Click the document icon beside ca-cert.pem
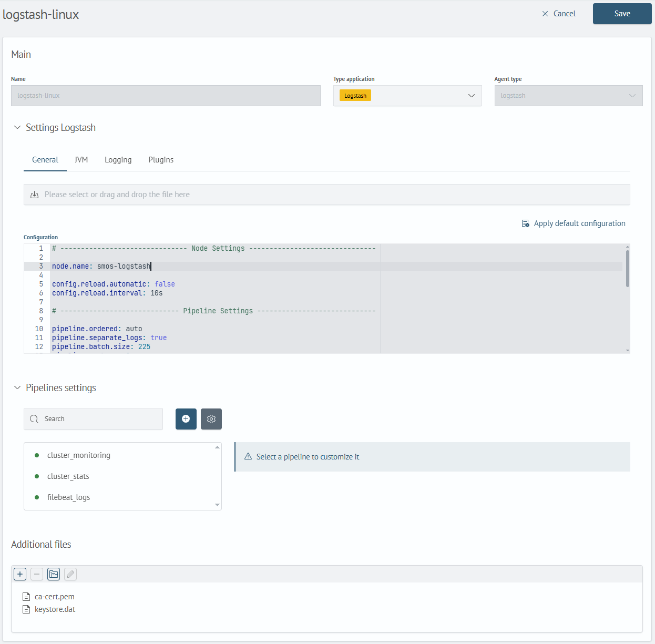Screen dimensions: 655x644 [x=27, y=596]
